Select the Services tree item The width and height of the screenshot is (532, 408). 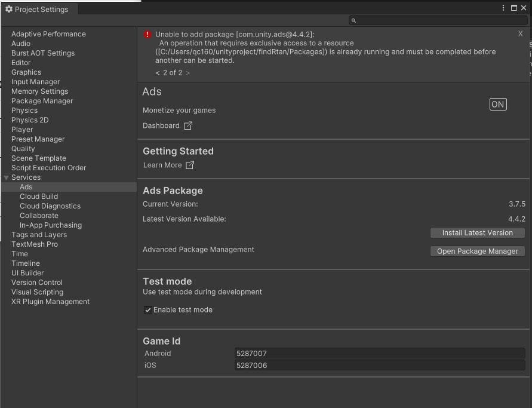(x=26, y=177)
